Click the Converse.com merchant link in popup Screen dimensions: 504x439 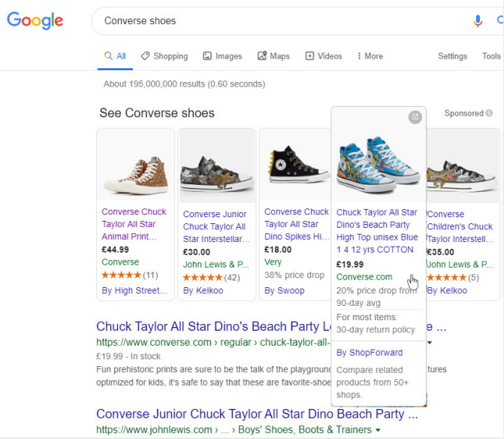[364, 277]
